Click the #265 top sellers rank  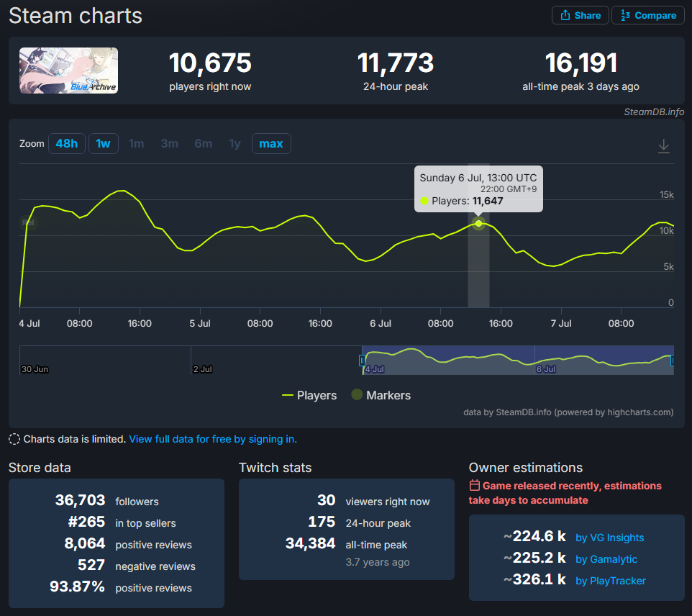coord(86,522)
